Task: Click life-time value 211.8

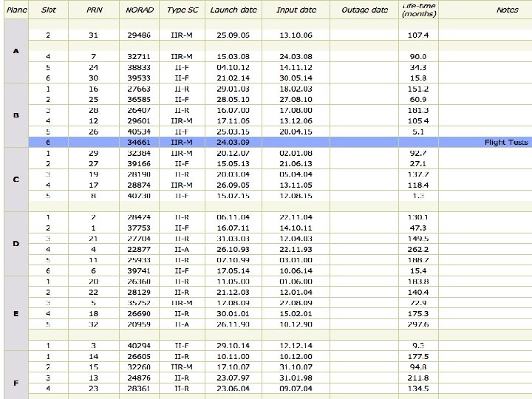Action: pyautogui.click(x=418, y=378)
